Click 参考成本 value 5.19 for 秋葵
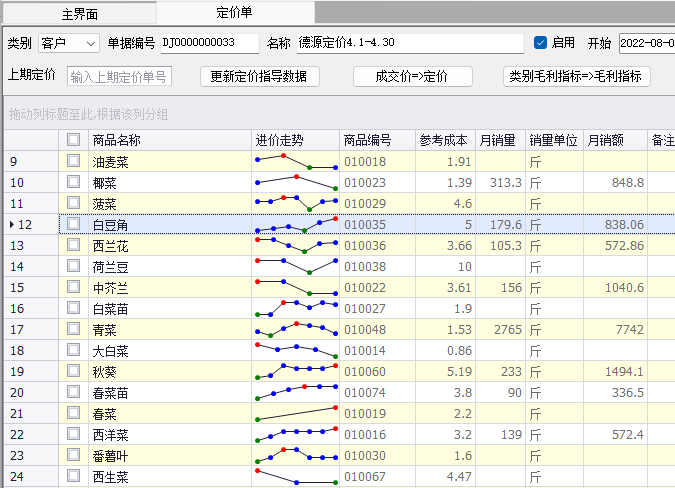Image resolution: width=675 pixels, height=488 pixels. (x=459, y=371)
